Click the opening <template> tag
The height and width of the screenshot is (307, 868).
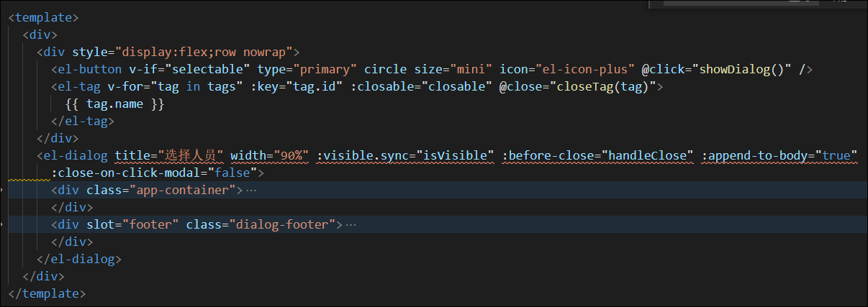43,18
